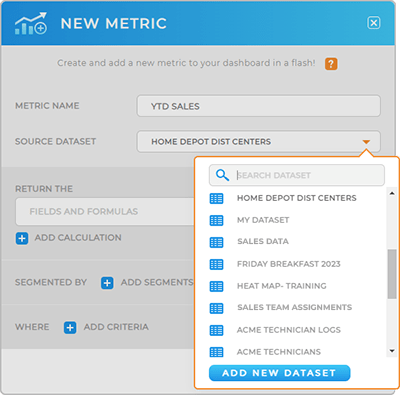Select HOME DEPOT DIST CENTERS from dataset list
400x395 pixels.
pos(297,198)
